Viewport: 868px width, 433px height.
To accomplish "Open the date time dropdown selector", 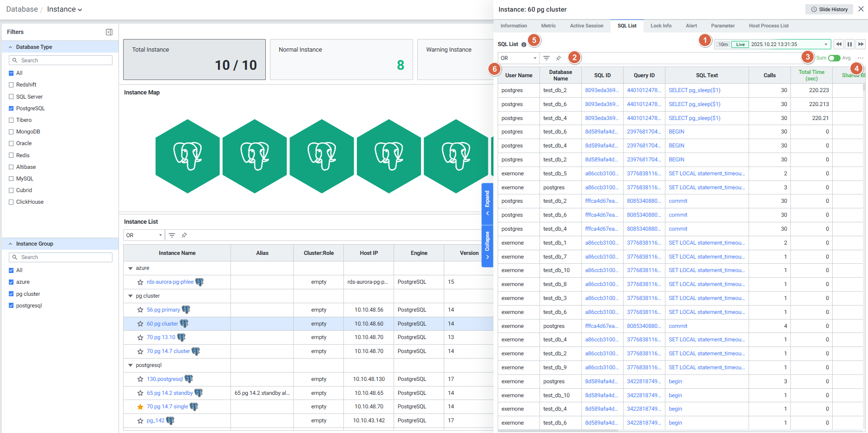I will click(x=825, y=45).
